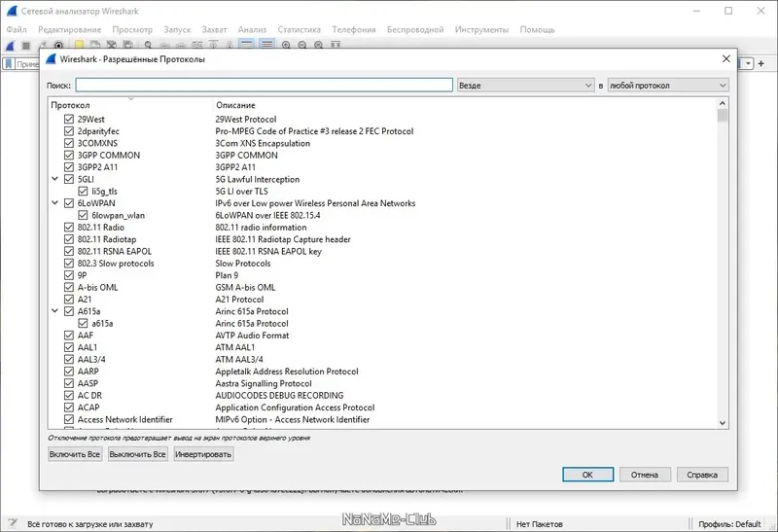Select the AC DR protocol row

(382, 396)
